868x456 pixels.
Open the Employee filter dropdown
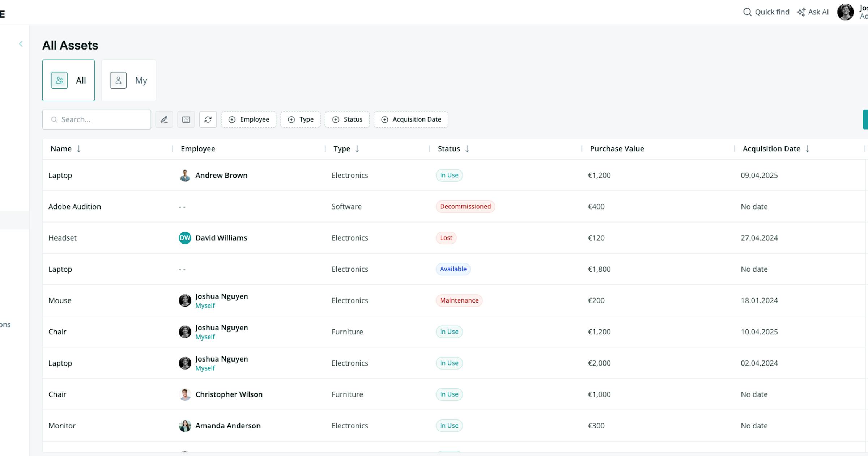[x=248, y=119]
